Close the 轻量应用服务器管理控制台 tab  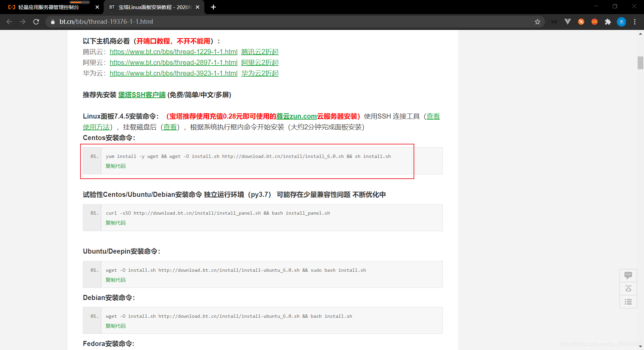click(x=97, y=7)
